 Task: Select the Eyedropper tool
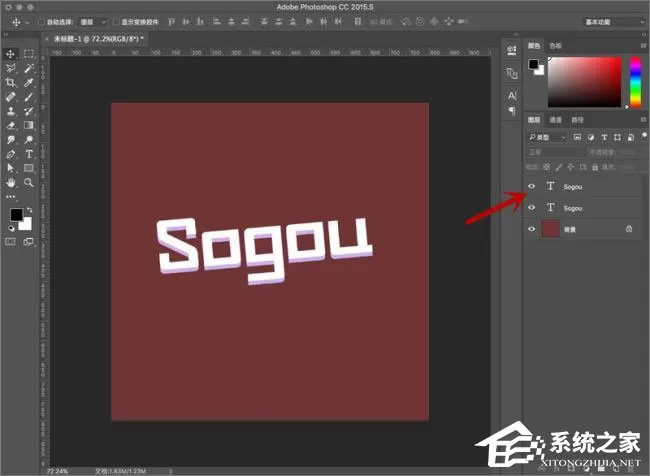coord(29,83)
